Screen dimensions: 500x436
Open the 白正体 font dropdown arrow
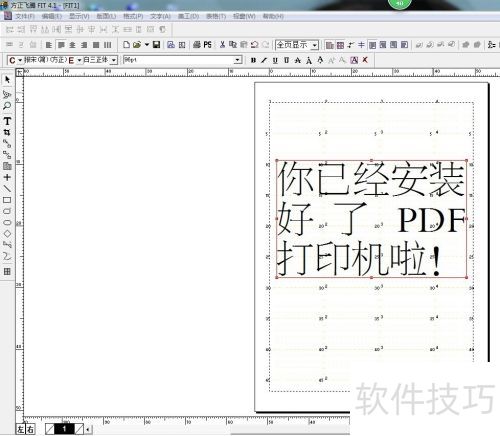click(114, 60)
